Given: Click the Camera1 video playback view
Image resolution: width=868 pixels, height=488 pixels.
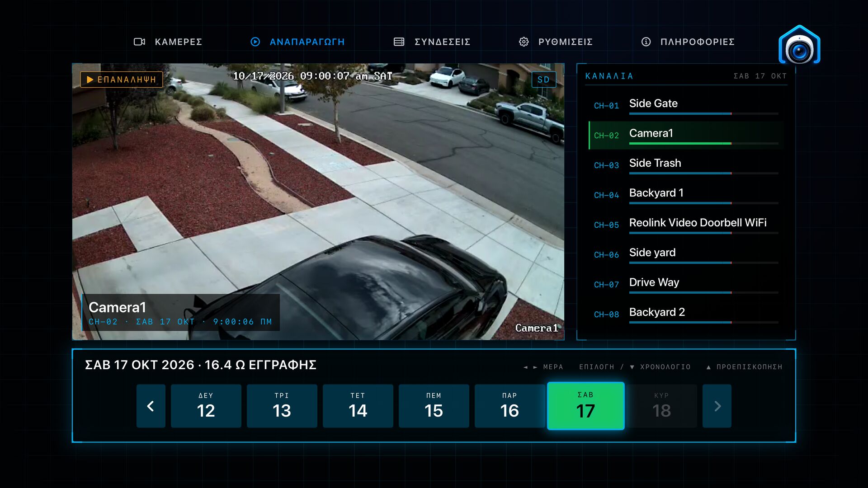Looking at the screenshot, I should (x=318, y=202).
